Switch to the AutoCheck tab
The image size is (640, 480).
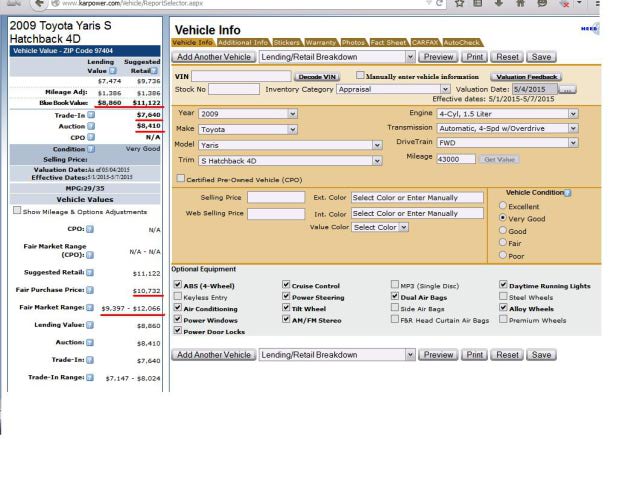[x=462, y=42]
